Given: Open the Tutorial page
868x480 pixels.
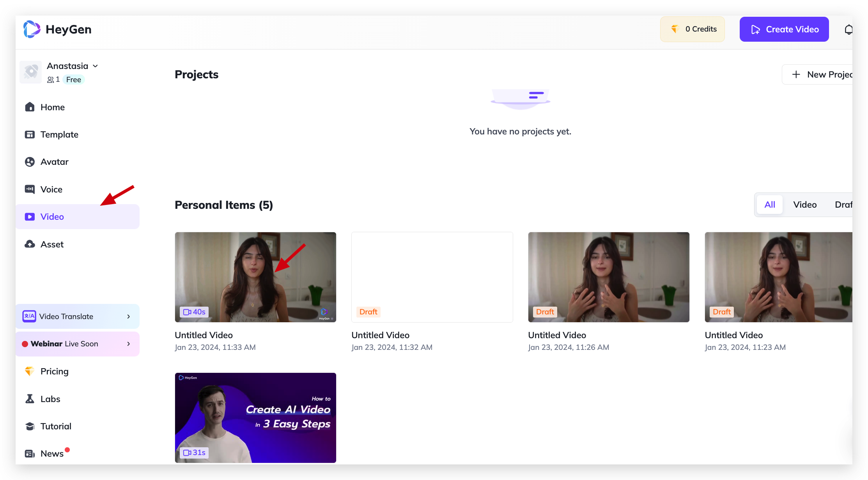Looking at the screenshot, I should tap(55, 426).
